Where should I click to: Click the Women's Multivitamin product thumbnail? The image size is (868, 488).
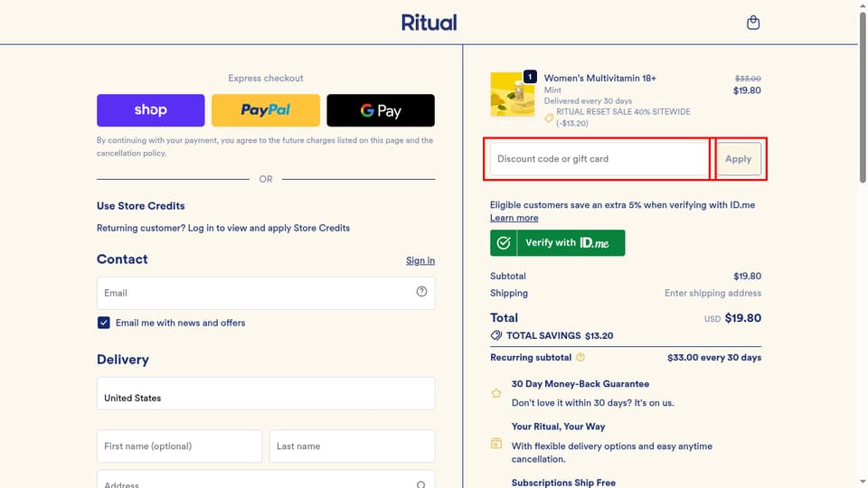(512, 95)
